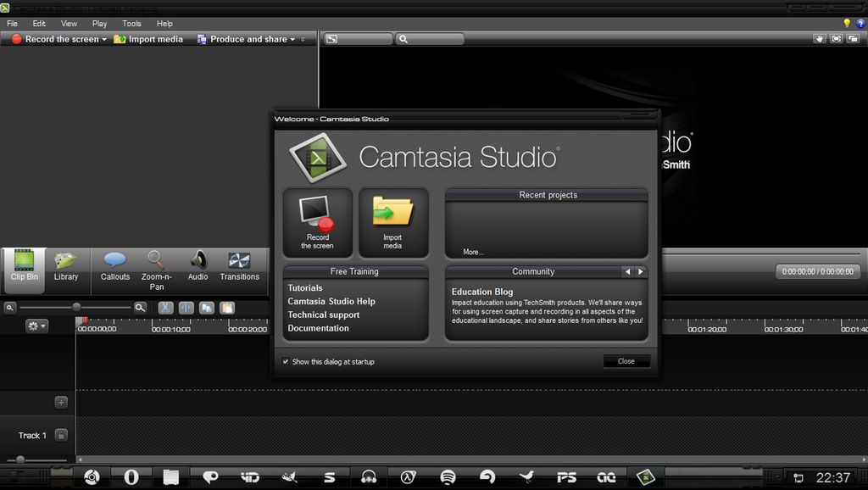Screen dimensions: 868x490
Task: Click the scissors cut icon above the timeline
Action: pos(165,308)
